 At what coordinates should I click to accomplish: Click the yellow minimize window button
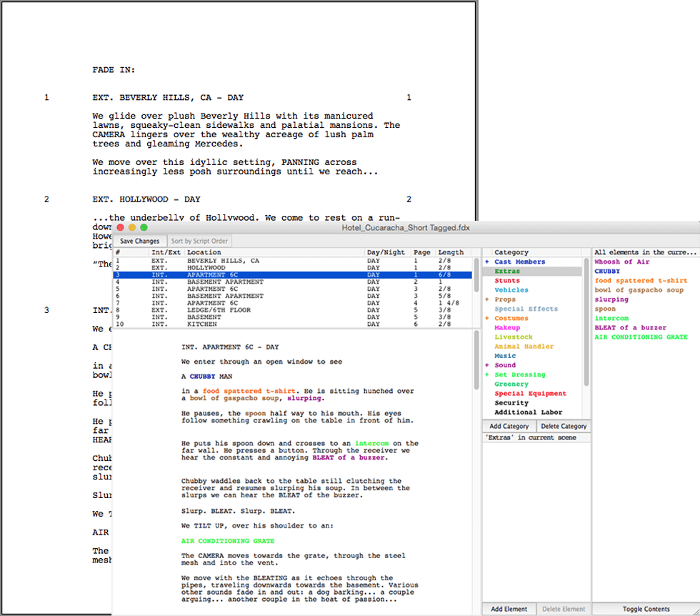point(132,227)
